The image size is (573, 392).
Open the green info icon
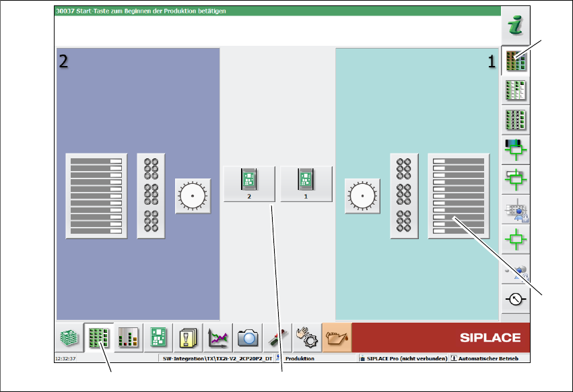click(515, 25)
